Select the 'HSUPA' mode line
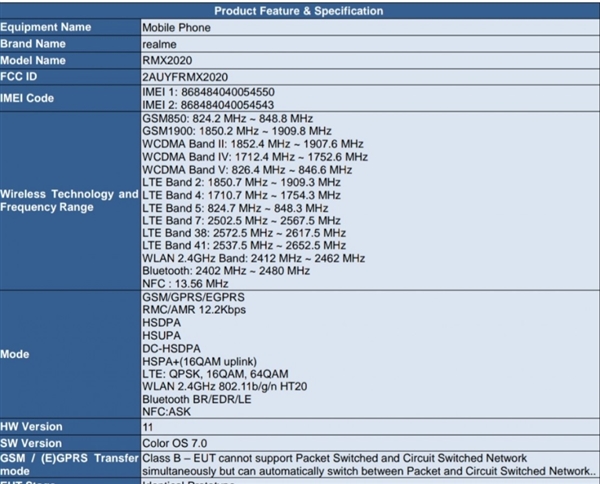This screenshot has height=484, width=600. (161, 336)
